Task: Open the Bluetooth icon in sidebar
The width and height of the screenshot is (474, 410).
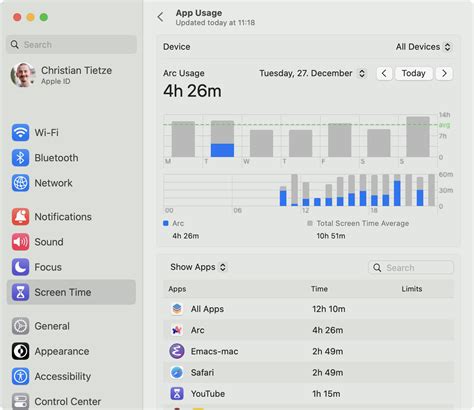Action: coord(20,158)
